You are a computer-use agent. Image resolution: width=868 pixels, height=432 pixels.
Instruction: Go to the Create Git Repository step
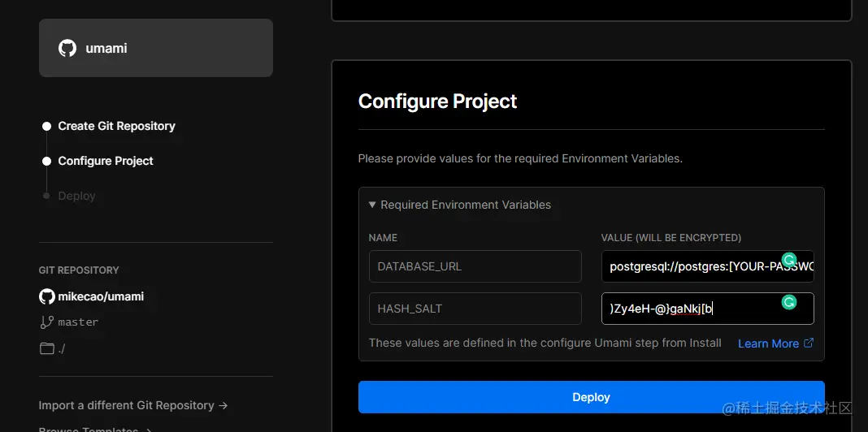[116, 126]
